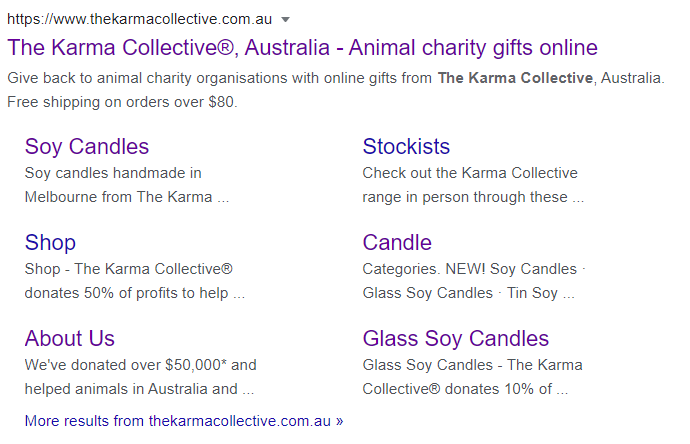Click the 'Soy candles handmade in Melbourne' snippet
Screen dimensions: 690x444
tap(113, 173)
